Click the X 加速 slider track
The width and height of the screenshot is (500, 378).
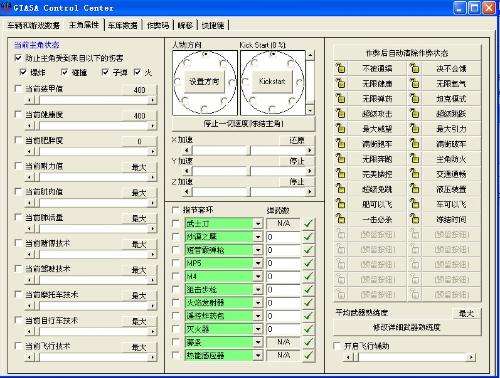click(x=249, y=150)
